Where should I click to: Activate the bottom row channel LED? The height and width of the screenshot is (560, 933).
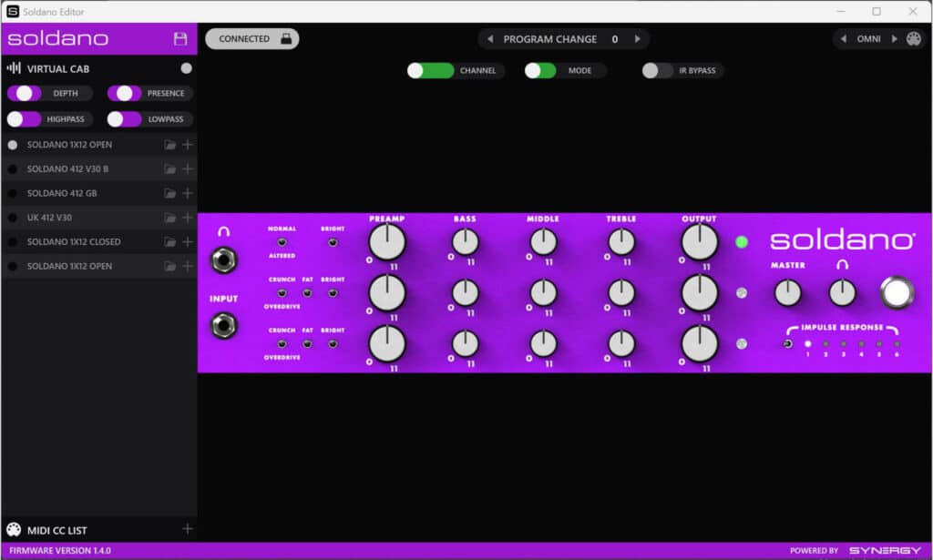pyautogui.click(x=742, y=344)
